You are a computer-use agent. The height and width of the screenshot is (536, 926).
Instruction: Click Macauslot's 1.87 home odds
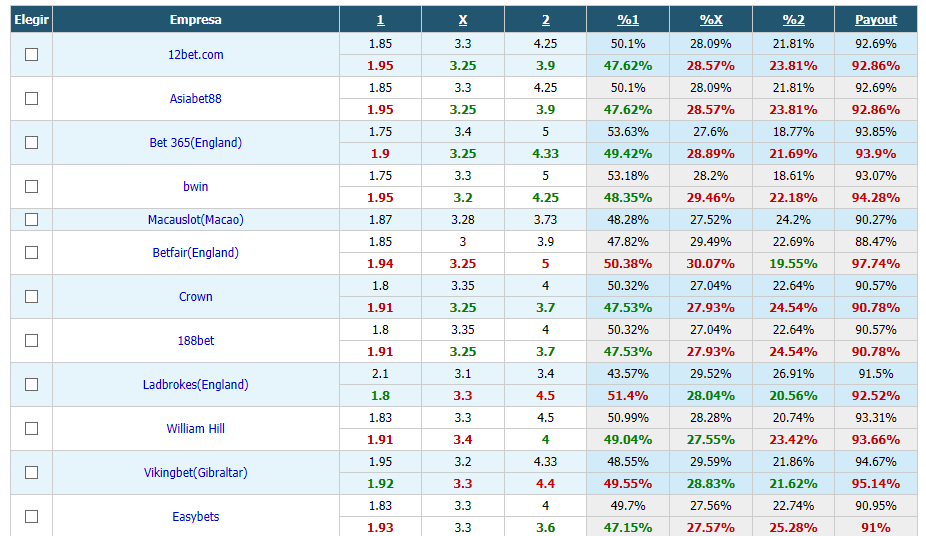tap(380, 220)
